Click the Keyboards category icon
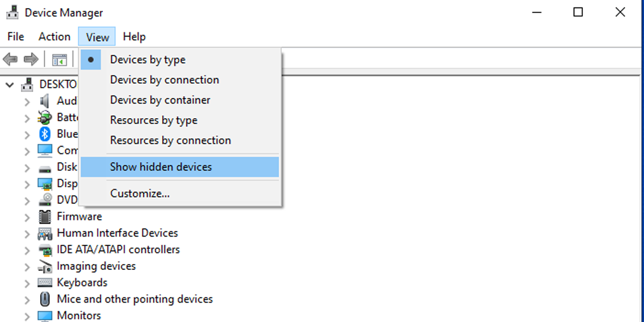 point(45,283)
